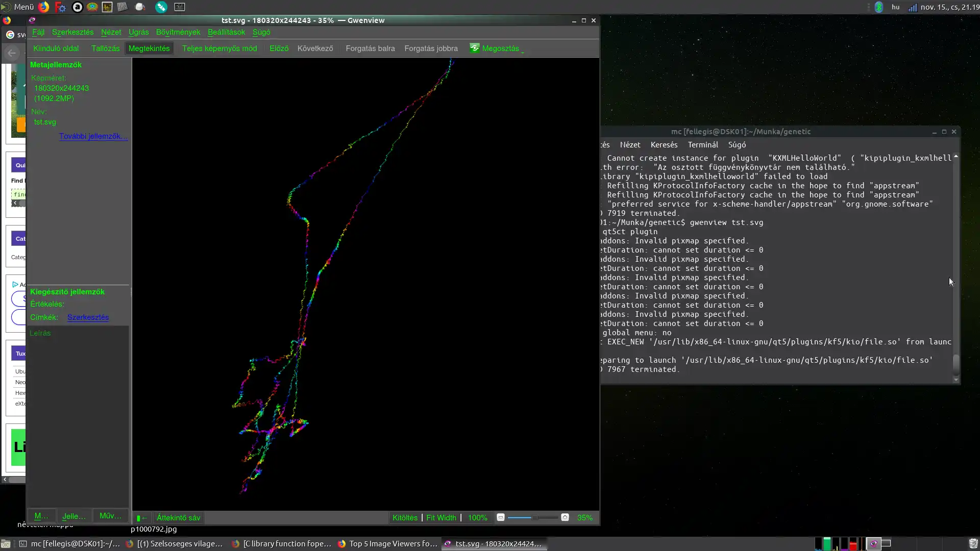Click the Rotate left/Forgatás balra icon

click(370, 48)
